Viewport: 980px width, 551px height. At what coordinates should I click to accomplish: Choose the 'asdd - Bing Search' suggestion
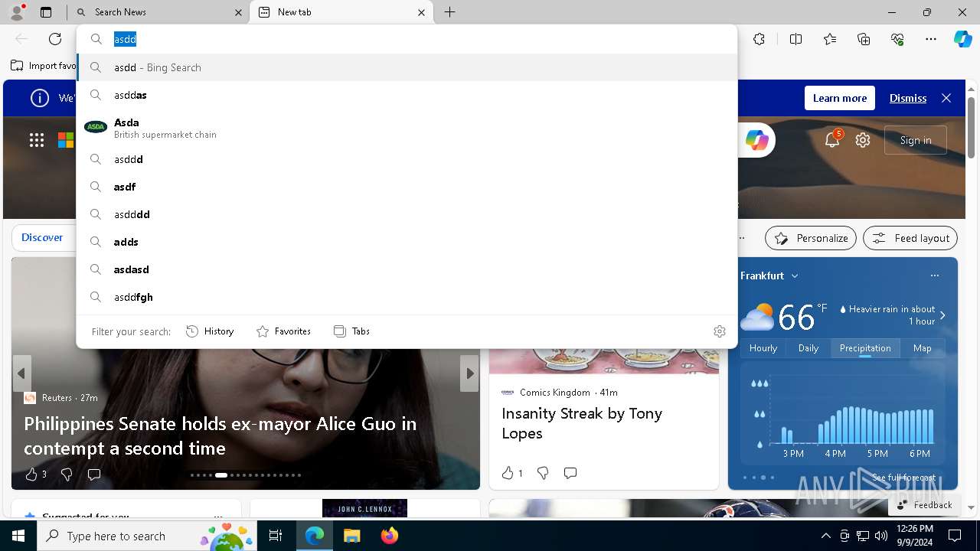click(407, 67)
